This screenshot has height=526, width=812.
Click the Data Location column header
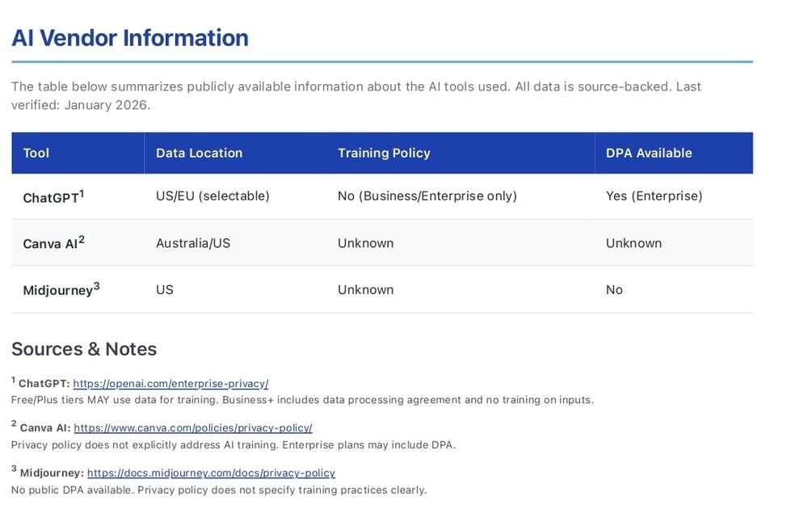click(199, 153)
